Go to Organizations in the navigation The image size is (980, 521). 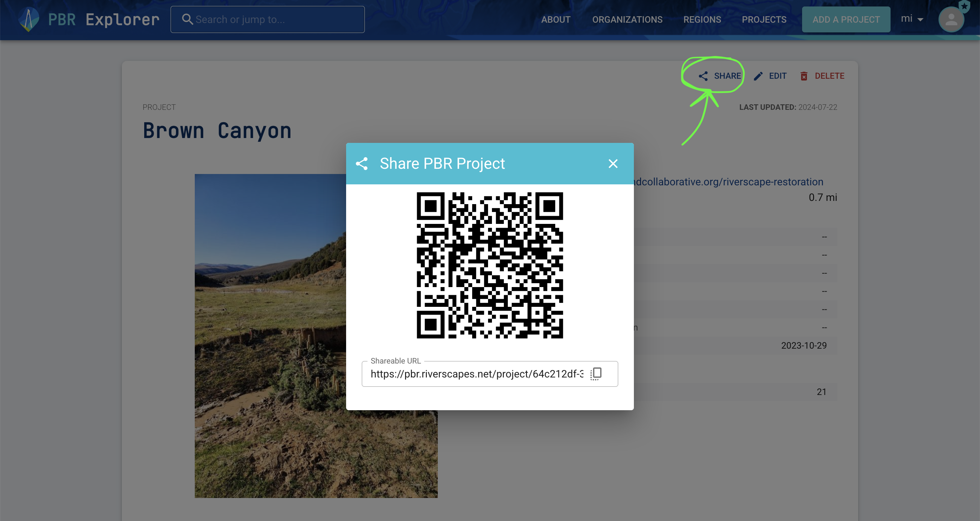627,19
